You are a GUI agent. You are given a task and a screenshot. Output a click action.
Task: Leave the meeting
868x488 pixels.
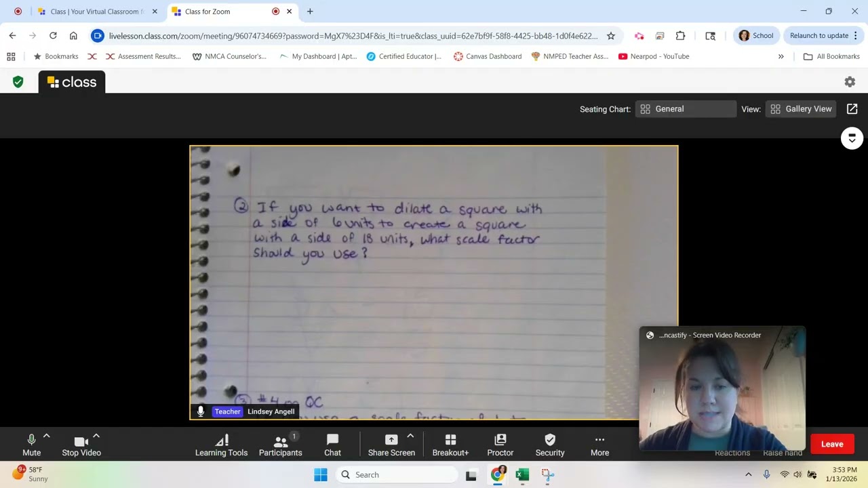click(832, 445)
